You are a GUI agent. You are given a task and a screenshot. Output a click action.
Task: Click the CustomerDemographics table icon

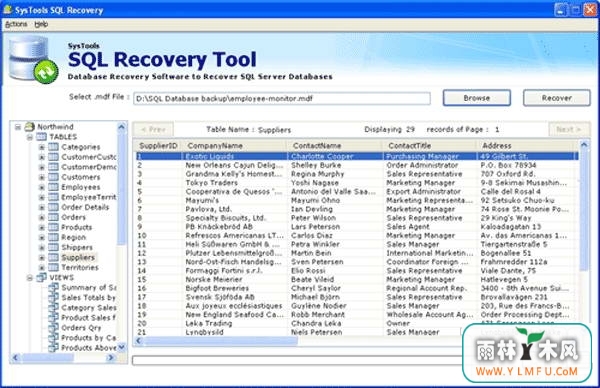53,167
